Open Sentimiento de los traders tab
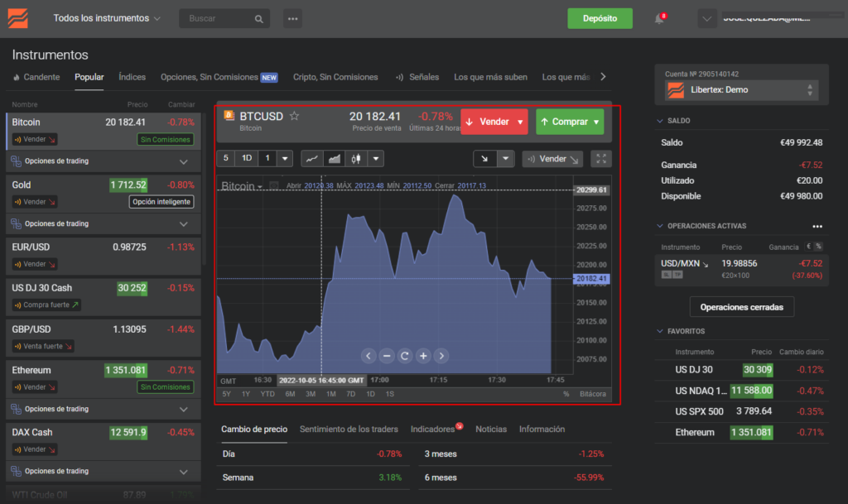 (349, 429)
